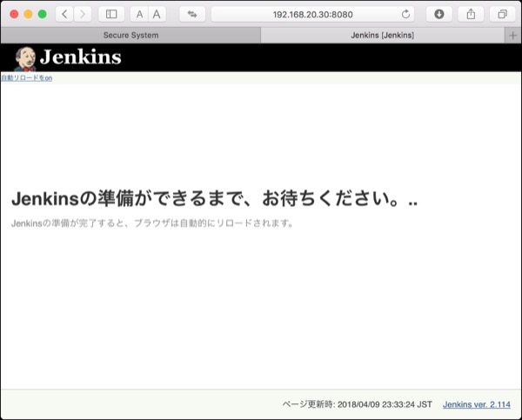This screenshot has height=420, width=522.
Task: Go forward to the next page
Action: pyautogui.click(x=84, y=14)
